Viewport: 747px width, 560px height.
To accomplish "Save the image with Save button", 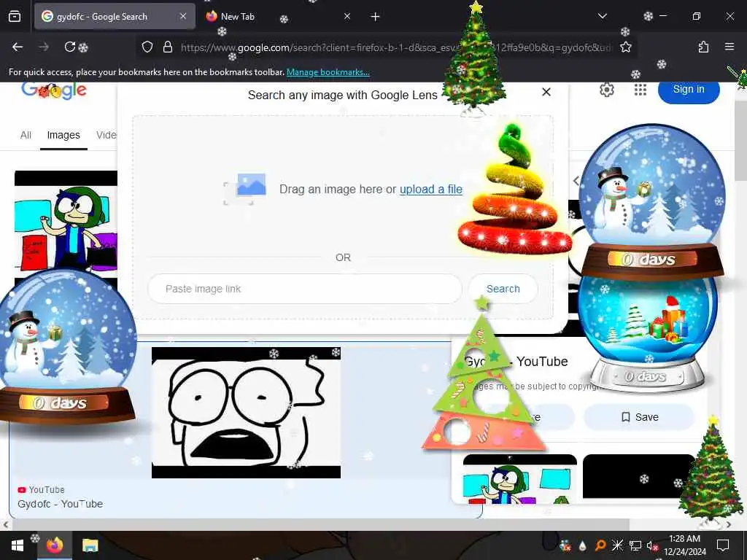I will point(640,417).
